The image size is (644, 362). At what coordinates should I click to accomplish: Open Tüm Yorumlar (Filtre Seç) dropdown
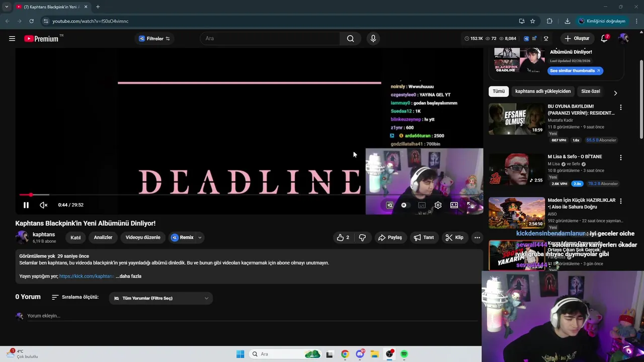coord(161,298)
